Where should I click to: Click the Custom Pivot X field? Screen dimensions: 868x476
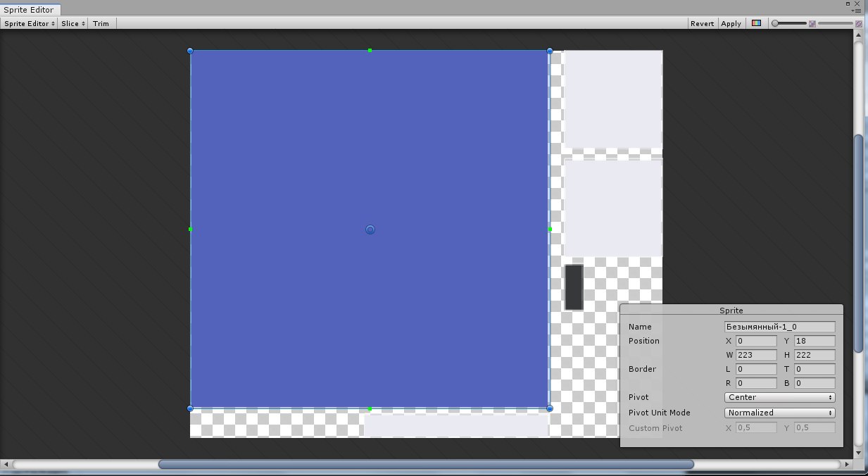(x=756, y=428)
